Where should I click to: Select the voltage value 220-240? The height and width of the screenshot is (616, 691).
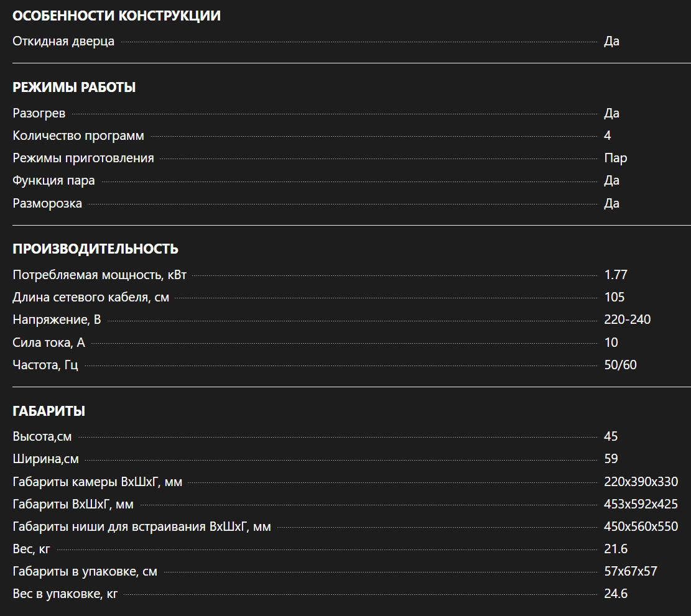click(627, 319)
